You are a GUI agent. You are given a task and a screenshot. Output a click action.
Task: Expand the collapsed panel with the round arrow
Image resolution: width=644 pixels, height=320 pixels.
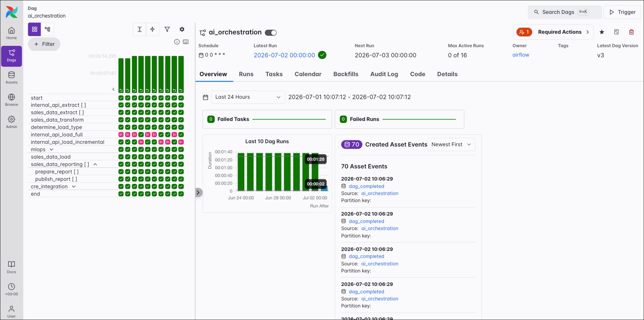pos(198,193)
